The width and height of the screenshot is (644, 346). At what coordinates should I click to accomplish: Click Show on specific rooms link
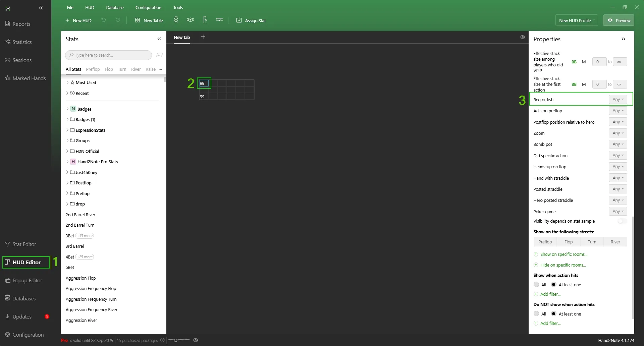[563, 254]
